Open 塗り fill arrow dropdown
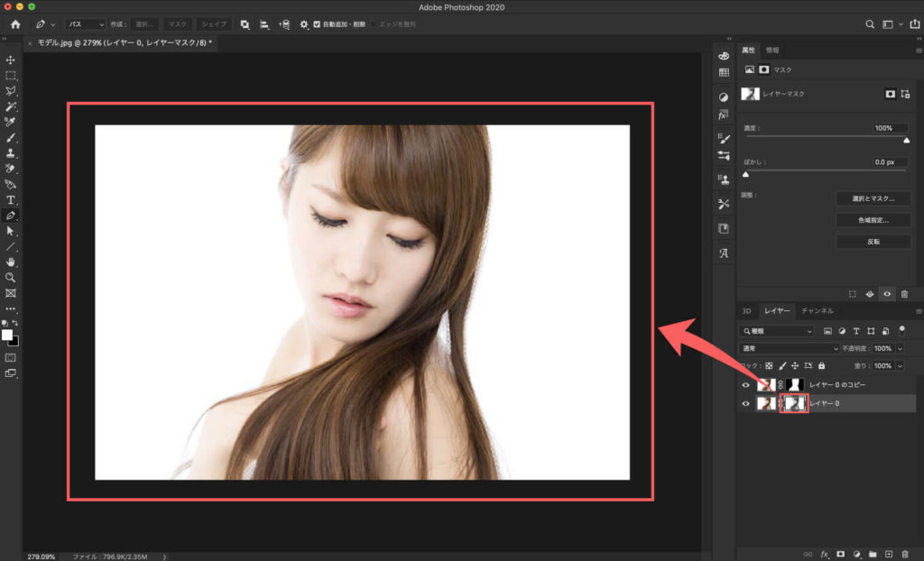 pos(900,366)
